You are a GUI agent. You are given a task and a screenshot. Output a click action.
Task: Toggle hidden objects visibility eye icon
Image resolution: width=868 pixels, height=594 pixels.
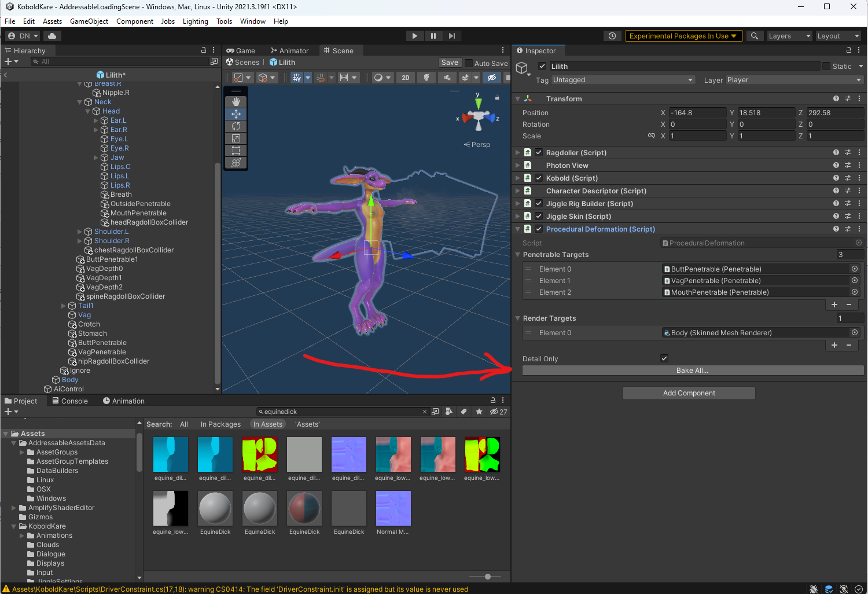click(492, 78)
